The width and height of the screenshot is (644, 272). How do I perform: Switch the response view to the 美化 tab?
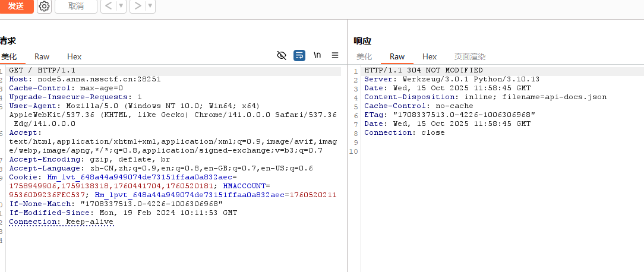click(364, 56)
